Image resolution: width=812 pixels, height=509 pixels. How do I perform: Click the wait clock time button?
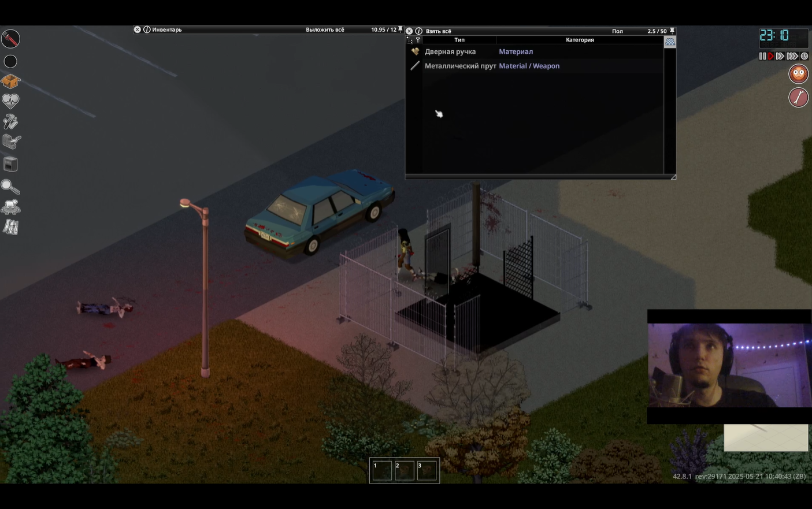[x=804, y=56]
